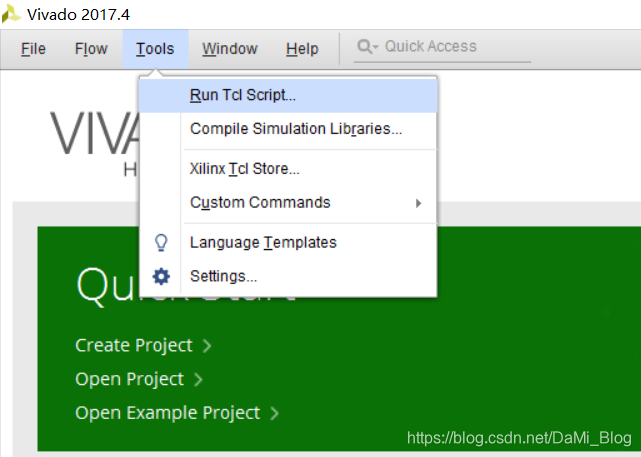
Task: Click the Quick Access search field
Action: tap(442, 47)
